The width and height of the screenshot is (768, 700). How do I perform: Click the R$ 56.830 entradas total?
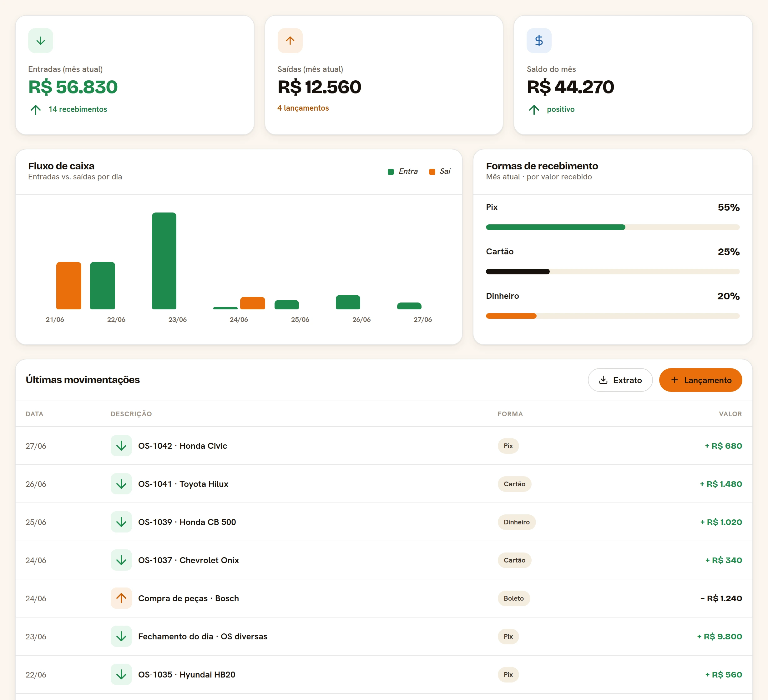pyautogui.click(x=73, y=87)
